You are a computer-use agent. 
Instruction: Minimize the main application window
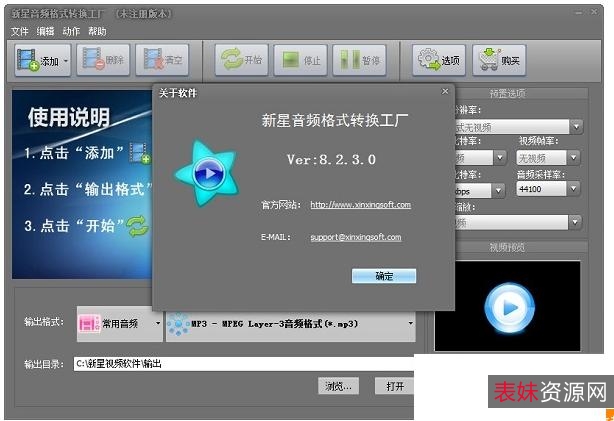(x=579, y=13)
